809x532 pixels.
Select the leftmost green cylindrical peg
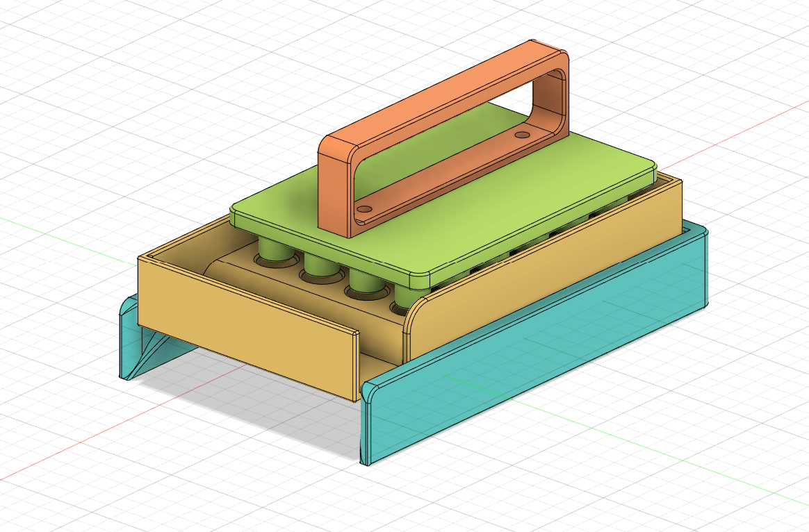[x=273, y=249]
